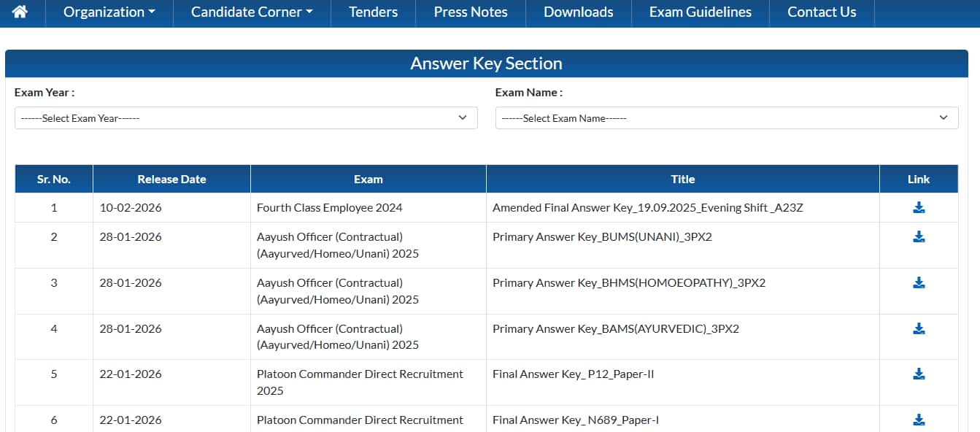Download Final Answer Key P12 Paper-II
Screen dimensions: 980x432
point(919,374)
